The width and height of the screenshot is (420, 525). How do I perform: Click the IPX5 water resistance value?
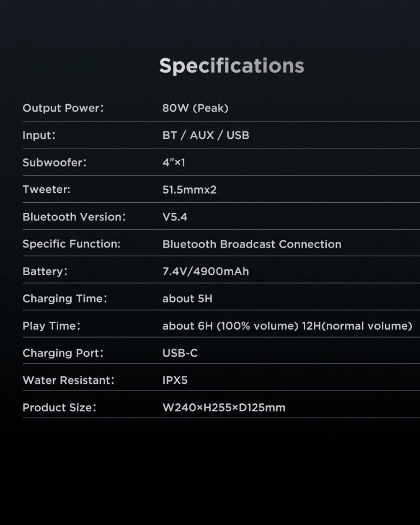175,380
